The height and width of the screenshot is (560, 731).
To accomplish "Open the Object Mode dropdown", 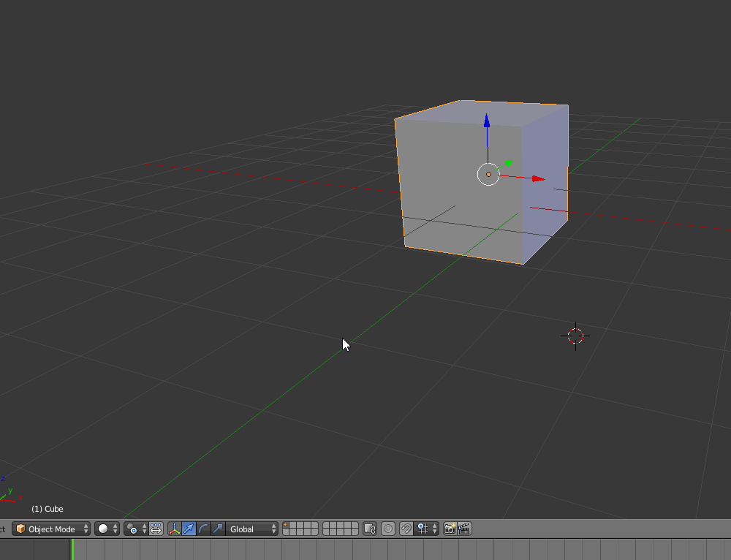I will (x=51, y=529).
